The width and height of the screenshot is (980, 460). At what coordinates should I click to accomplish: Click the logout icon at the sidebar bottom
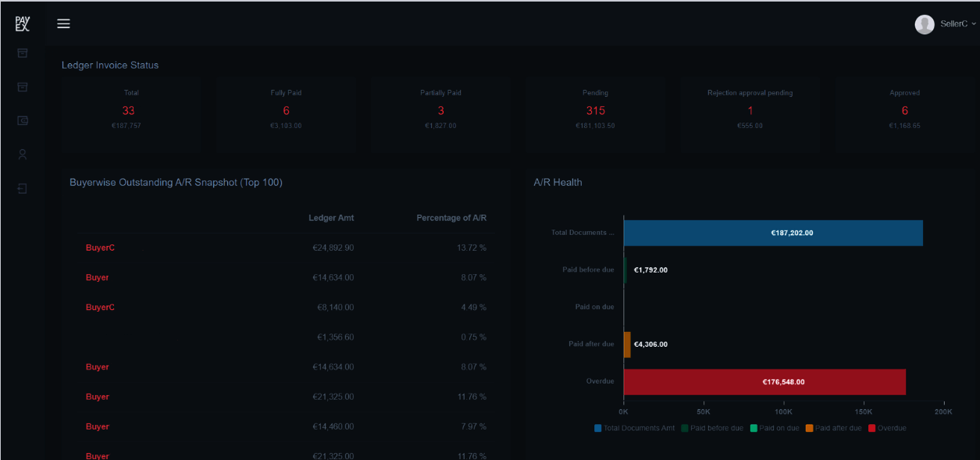pyautogui.click(x=22, y=188)
